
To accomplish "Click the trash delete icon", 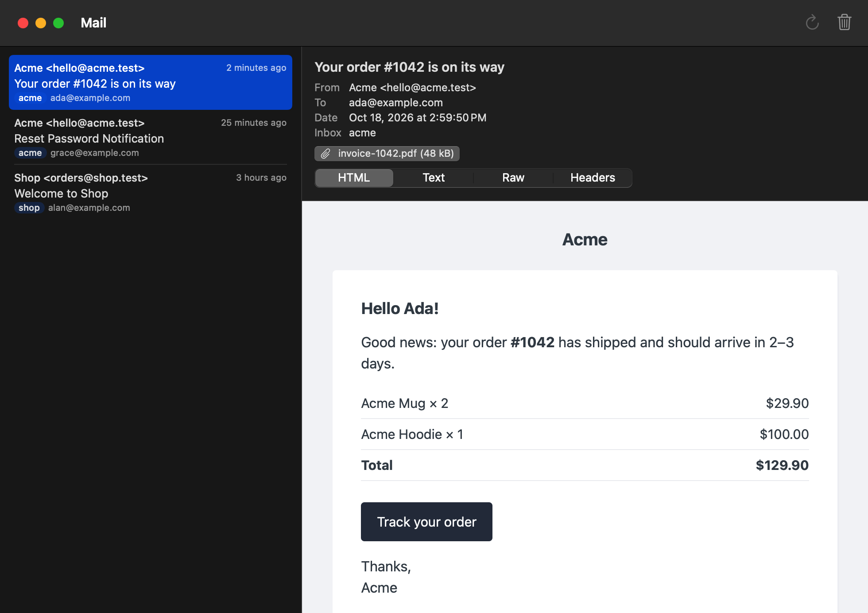I will 845,22.
